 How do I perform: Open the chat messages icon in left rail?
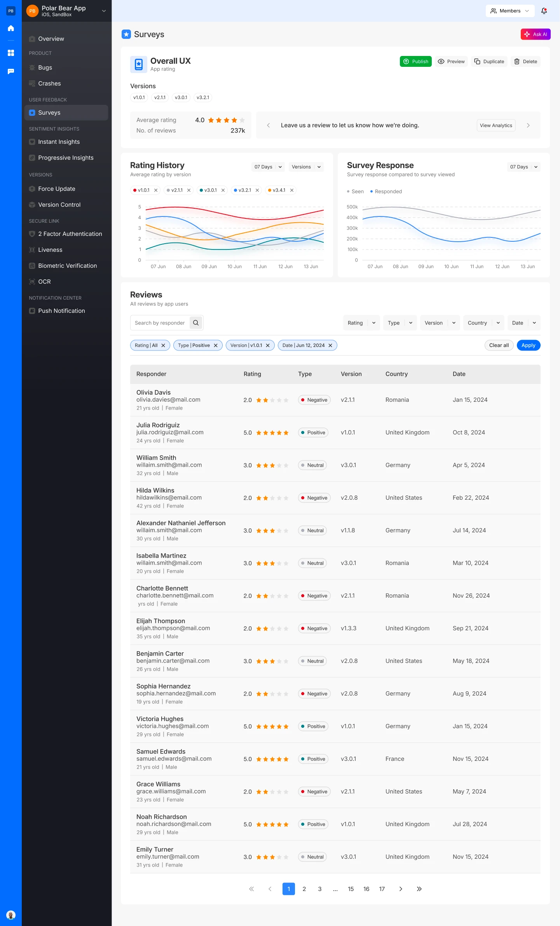click(x=11, y=71)
